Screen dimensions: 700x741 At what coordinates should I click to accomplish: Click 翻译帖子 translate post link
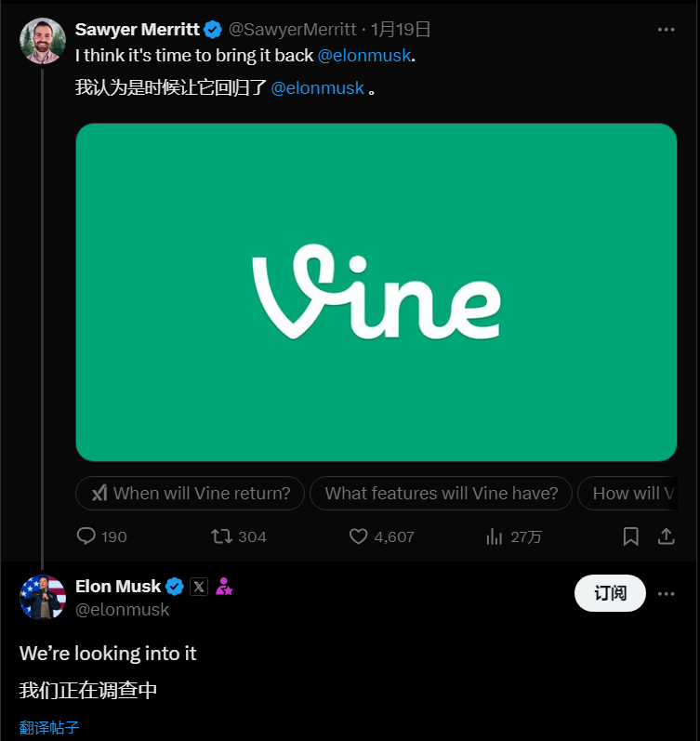(49, 727)
